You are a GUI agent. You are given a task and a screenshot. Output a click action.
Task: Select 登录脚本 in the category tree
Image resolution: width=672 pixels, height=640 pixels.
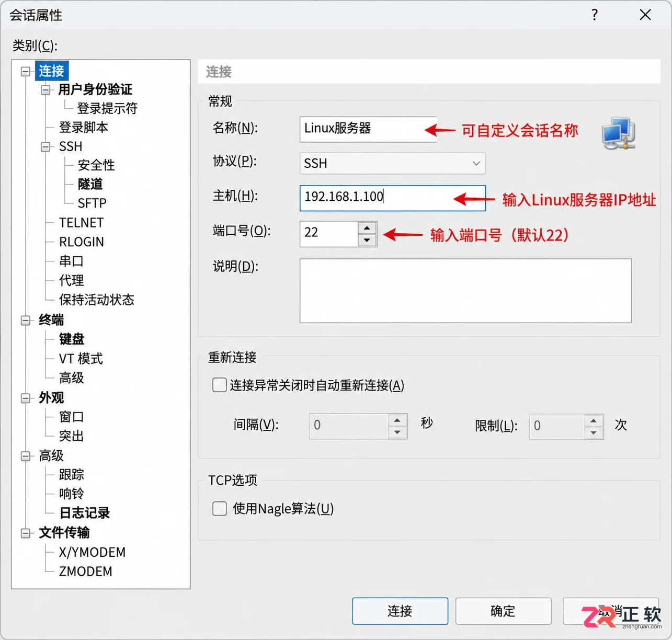(x=84, y=127)
